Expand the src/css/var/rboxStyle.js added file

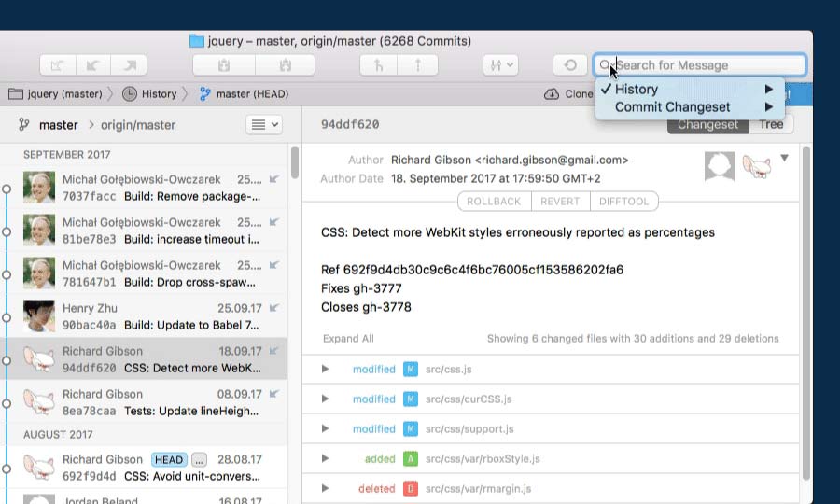(x=325, y=459)
